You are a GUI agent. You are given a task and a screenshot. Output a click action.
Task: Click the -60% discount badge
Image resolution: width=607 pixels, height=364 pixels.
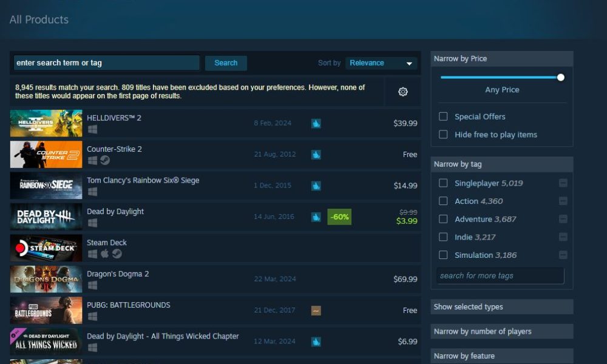click(339, 217)
